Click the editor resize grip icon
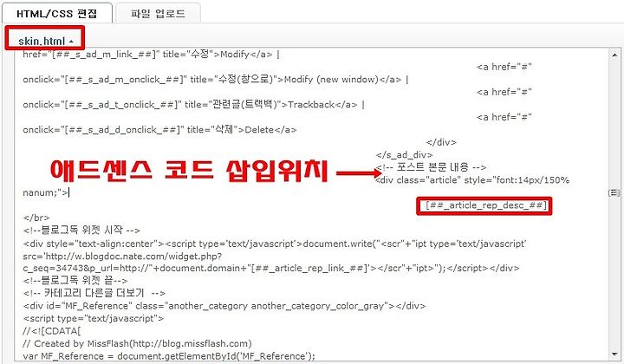 click(x=614, y=192)
